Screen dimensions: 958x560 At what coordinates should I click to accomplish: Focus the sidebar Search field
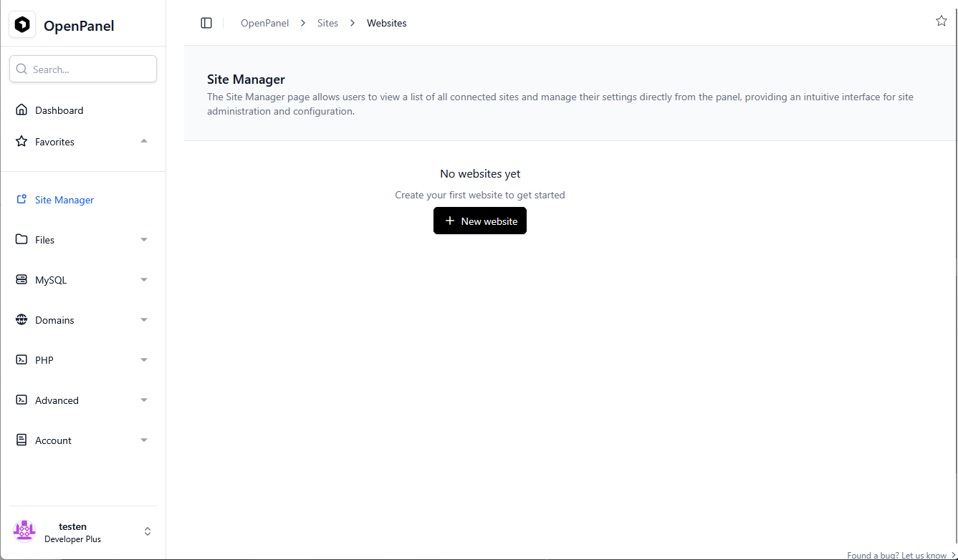coord(83,69)
